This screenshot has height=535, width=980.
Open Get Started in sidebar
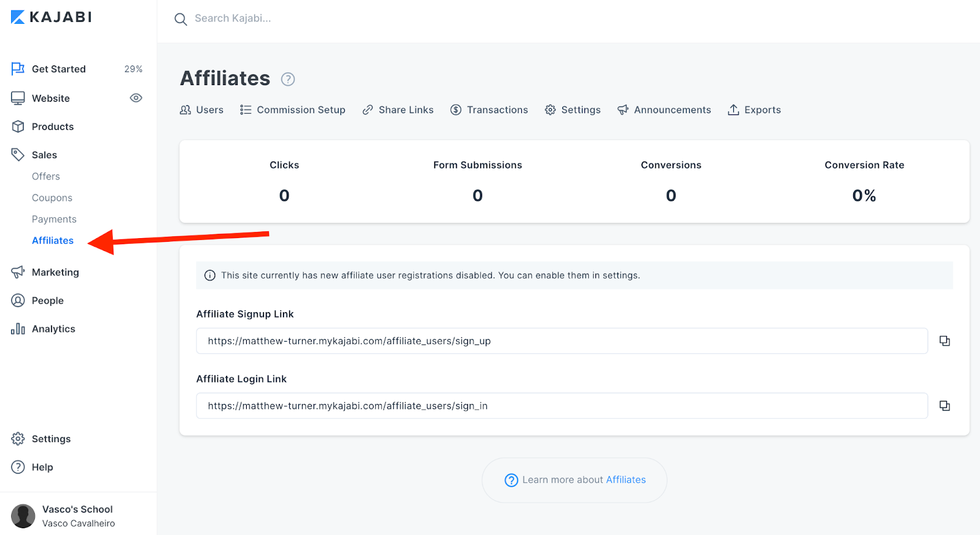59,69
